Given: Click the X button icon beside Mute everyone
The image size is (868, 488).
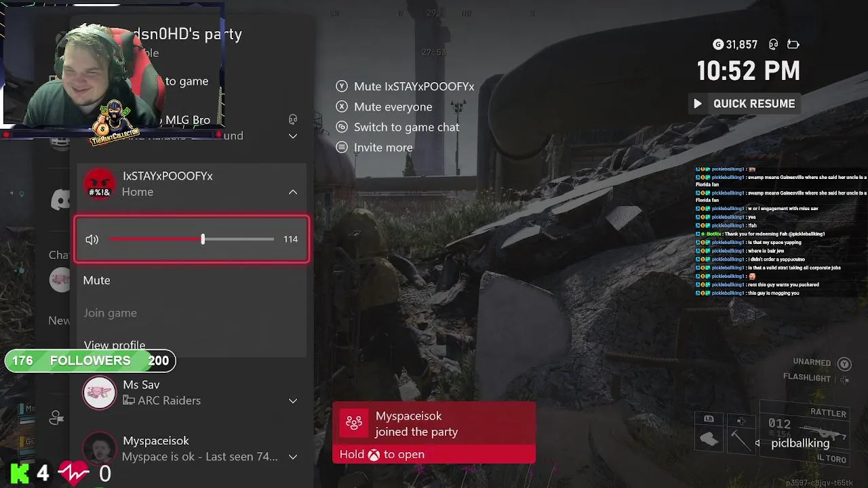Looking at the screenshot, I should pyautogui.click(x=342, y=107).
